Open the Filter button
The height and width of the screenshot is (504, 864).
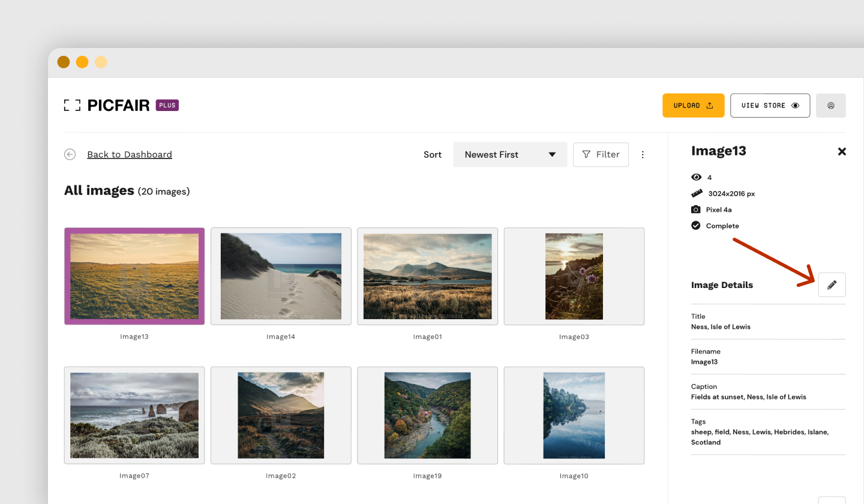coord(601,154)
